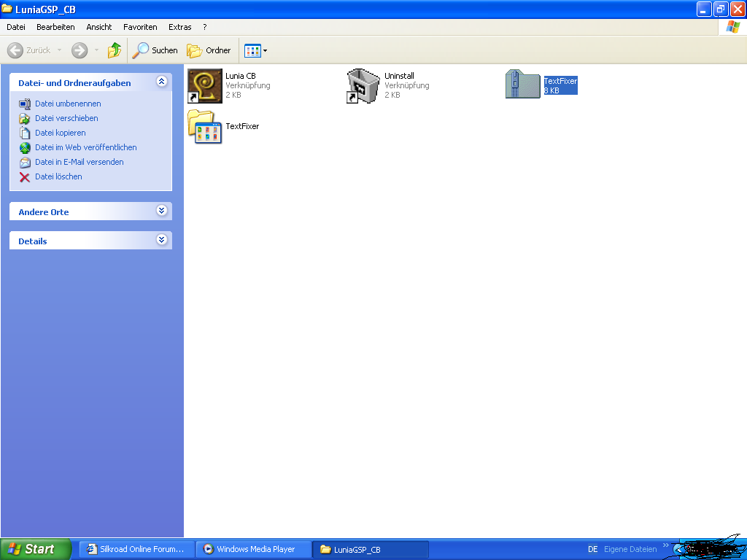Select the TextFixer zip archive icon
Image resolution: width=747 pixels, height=560 pixels.
(522, 85)
